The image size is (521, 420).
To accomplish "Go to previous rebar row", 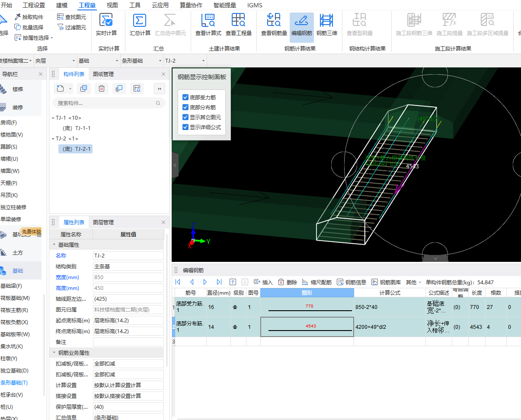I will (x=191, y=282).
